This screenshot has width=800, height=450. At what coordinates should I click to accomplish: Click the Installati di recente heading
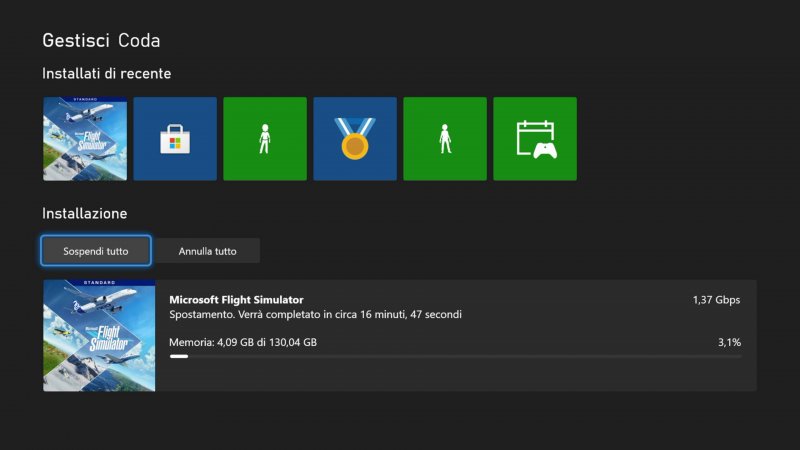point(107,73)
